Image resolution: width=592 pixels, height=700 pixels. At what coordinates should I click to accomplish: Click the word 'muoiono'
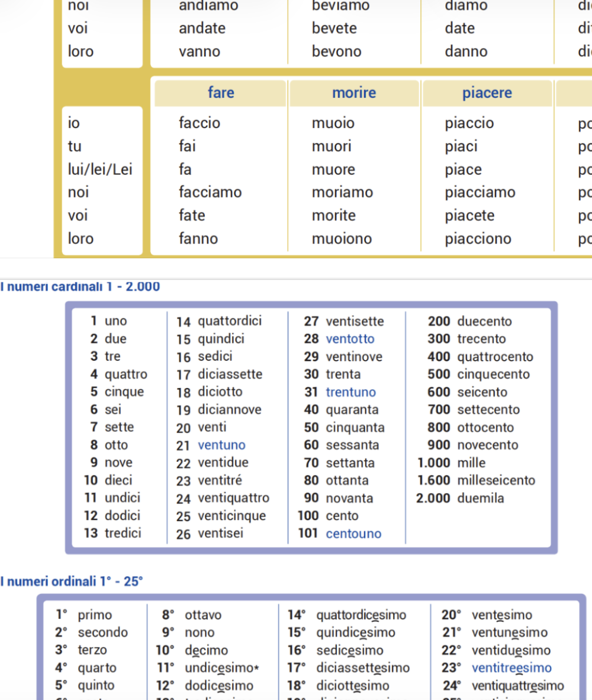tap(342, 239)
